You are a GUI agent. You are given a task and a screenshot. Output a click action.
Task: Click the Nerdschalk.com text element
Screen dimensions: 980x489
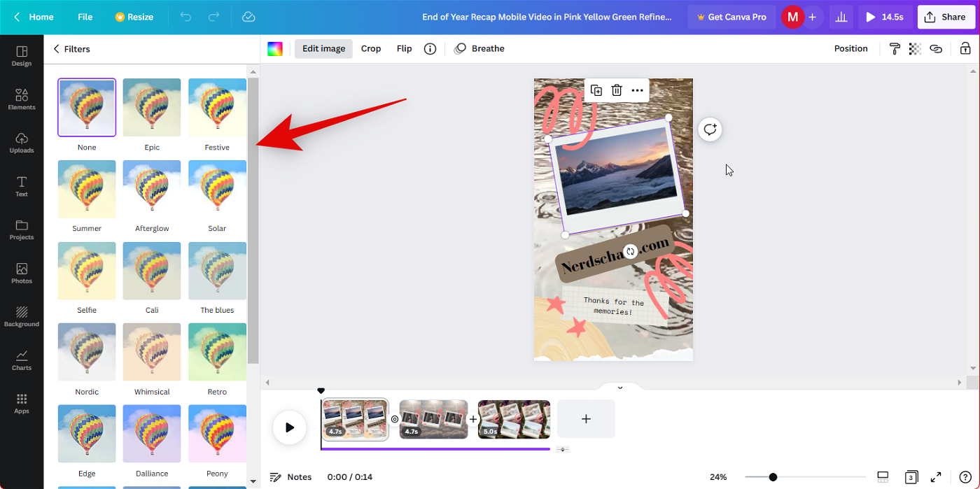615,254
